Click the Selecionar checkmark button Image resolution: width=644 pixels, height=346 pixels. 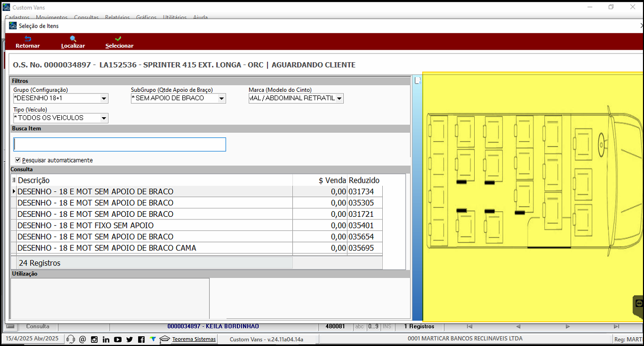pos(119,42)
